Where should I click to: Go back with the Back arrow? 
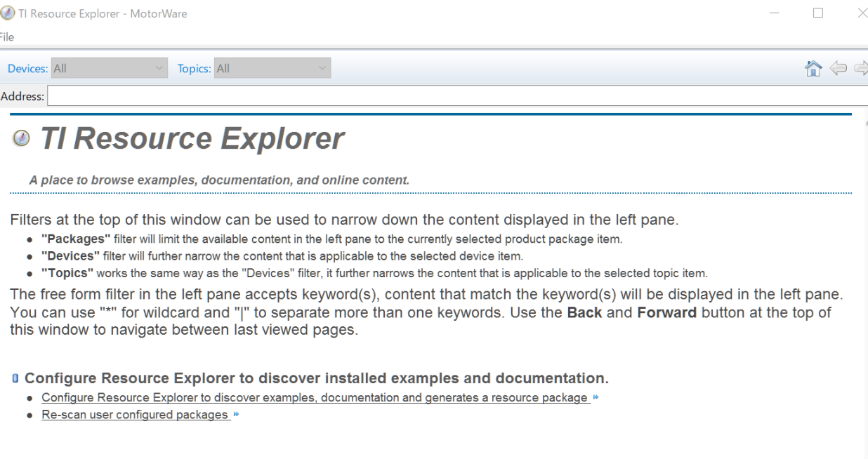pyautogui.click(x=838, y=68)
